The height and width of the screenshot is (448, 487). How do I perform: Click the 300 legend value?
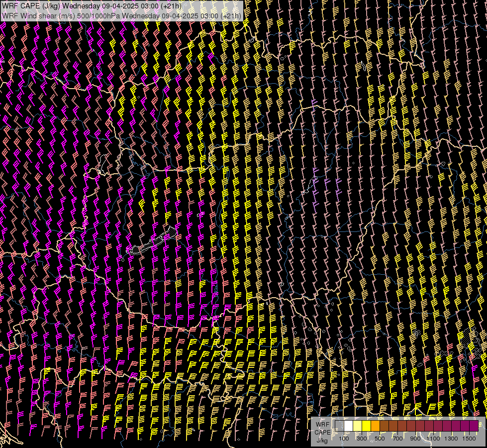(362, 439)
